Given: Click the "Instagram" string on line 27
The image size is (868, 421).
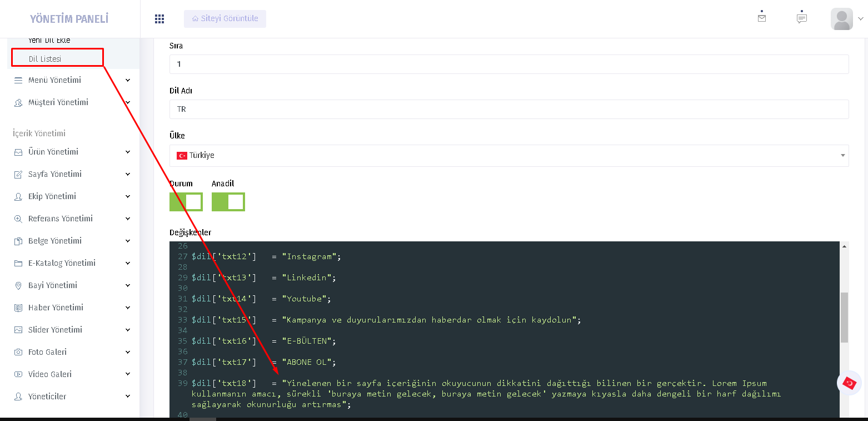Looking at the screenshot, I should coord(309,256).
